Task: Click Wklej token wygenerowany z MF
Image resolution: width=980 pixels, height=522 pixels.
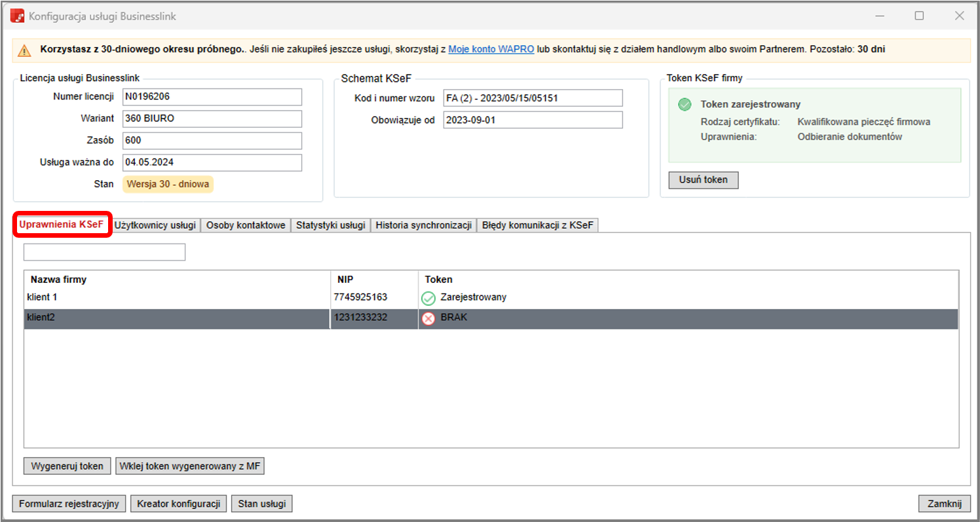Action: (190, 466)
